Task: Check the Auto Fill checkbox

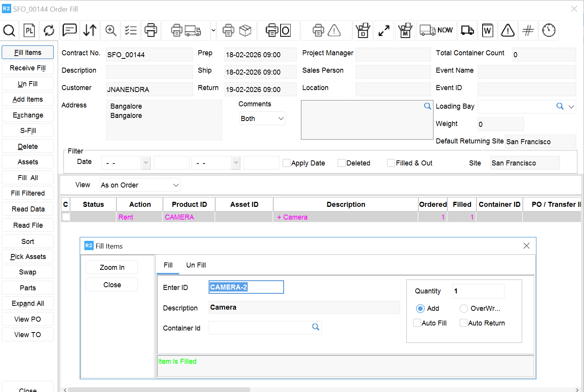Action: tap(417, 323)
